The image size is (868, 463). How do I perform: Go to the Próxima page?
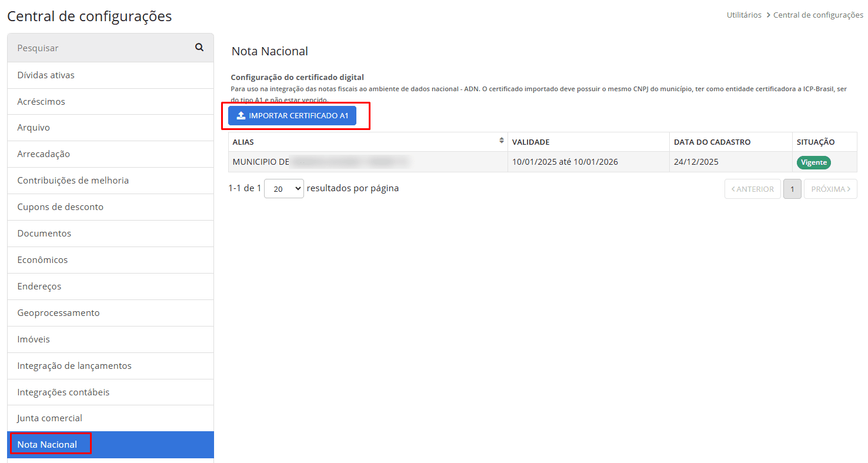pos(830,189)
